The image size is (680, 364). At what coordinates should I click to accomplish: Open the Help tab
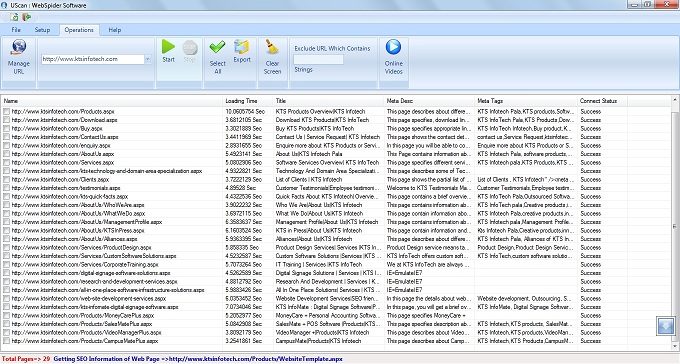click(114, 30)
